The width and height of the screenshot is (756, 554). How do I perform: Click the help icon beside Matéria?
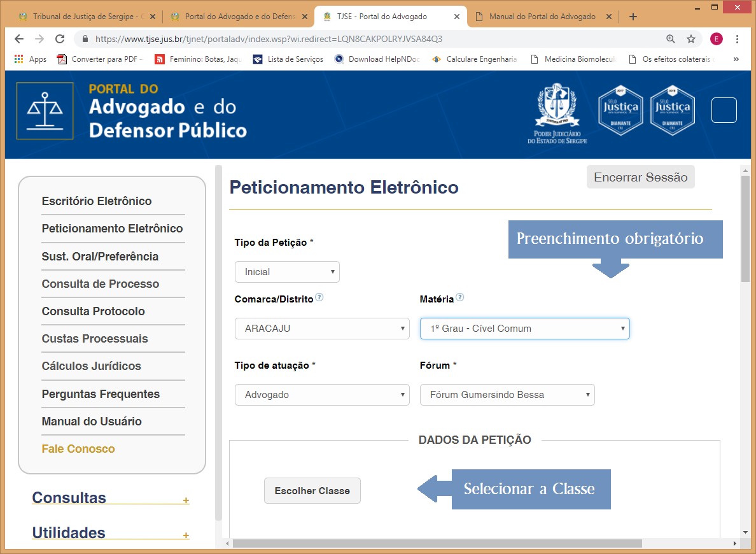click(x=460, y=297)
